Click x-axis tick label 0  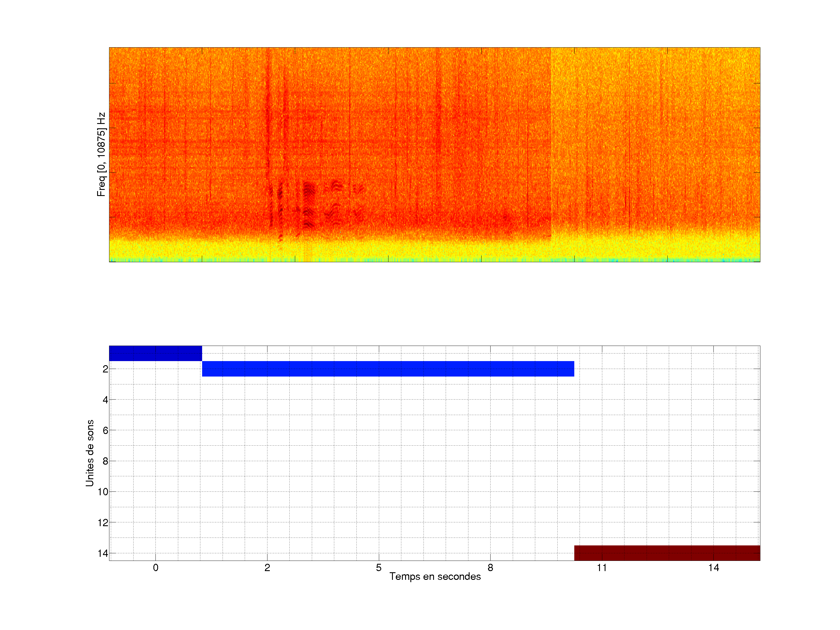[156, 568]
